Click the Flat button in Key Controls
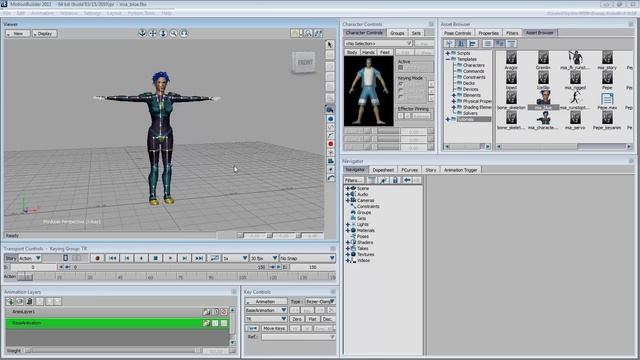The height and width of the screenshot is (360, 640). [x=312, y=319]
